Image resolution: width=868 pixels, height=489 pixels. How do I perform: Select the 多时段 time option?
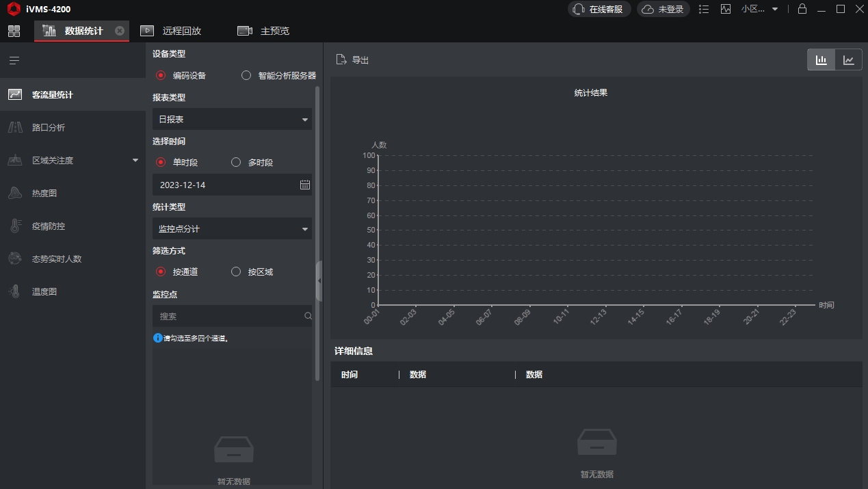(236, 162)
